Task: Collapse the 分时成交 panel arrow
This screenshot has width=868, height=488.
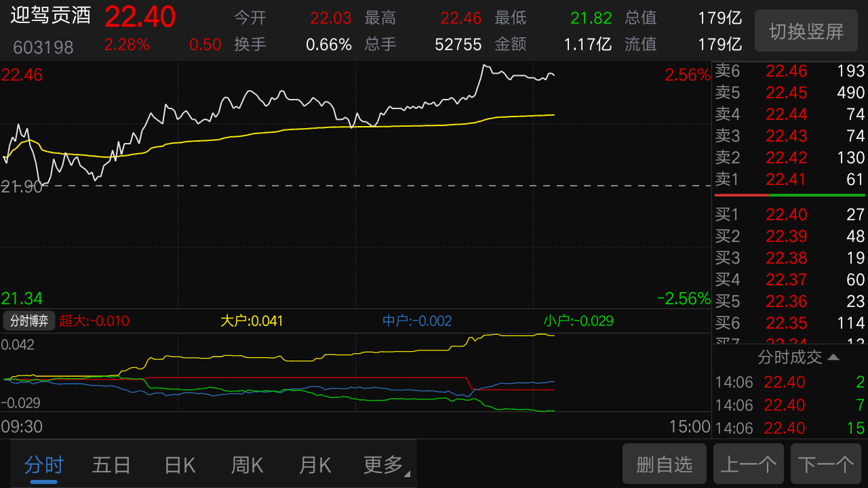Action: pos(833,357)
